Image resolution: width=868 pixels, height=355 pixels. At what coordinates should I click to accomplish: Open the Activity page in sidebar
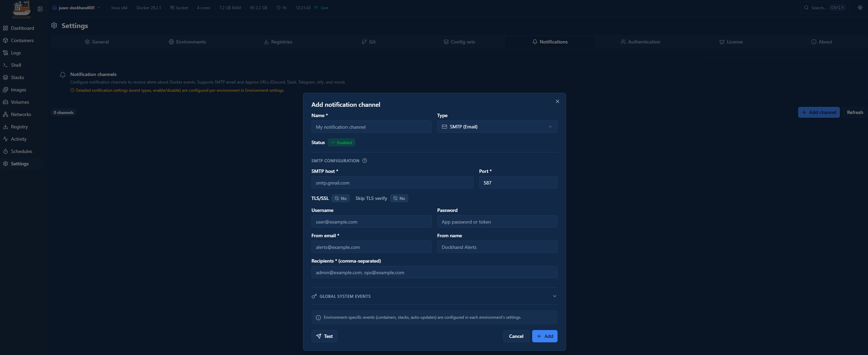[x=19, y=139]
